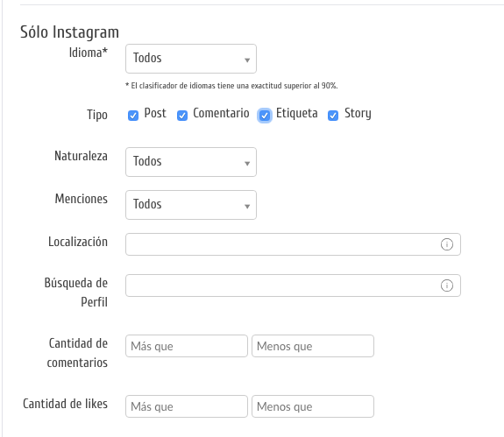Image resolution: width=504 pixels, height=437 pixels.
Task: Click info icon in Búsqueda de Perfil field
Action: pyautogui.click(x=446, y=285)
